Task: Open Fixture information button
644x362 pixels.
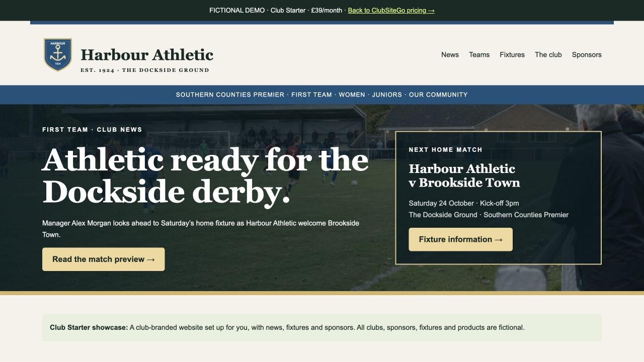Action: tap(460, 239)
